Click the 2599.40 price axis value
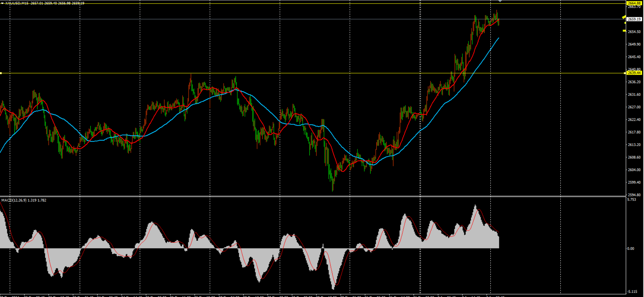Image resolution: width=644 pixels, height=297 pixels. pyautogui.click(x=634, y=182)
